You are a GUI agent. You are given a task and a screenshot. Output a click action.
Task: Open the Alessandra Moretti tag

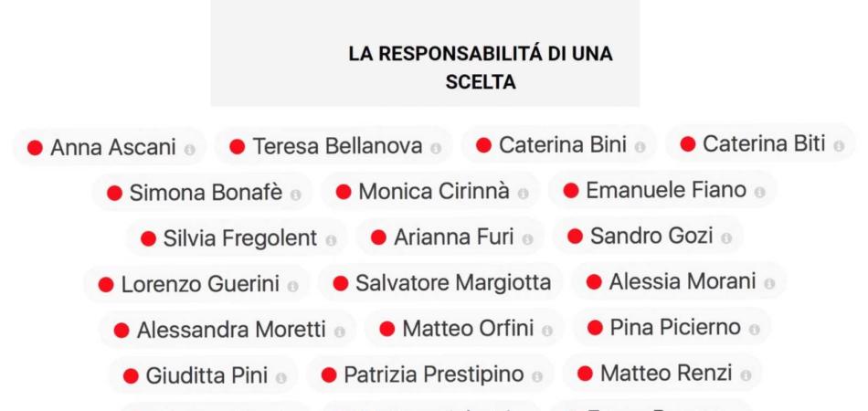click(x=227, y=330)
